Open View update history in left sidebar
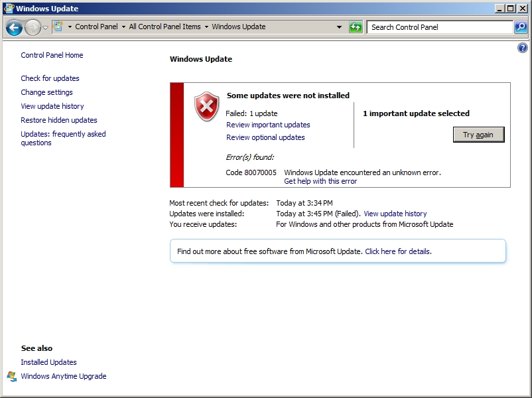This screenshot has width=532, height=398. point(52,106)
